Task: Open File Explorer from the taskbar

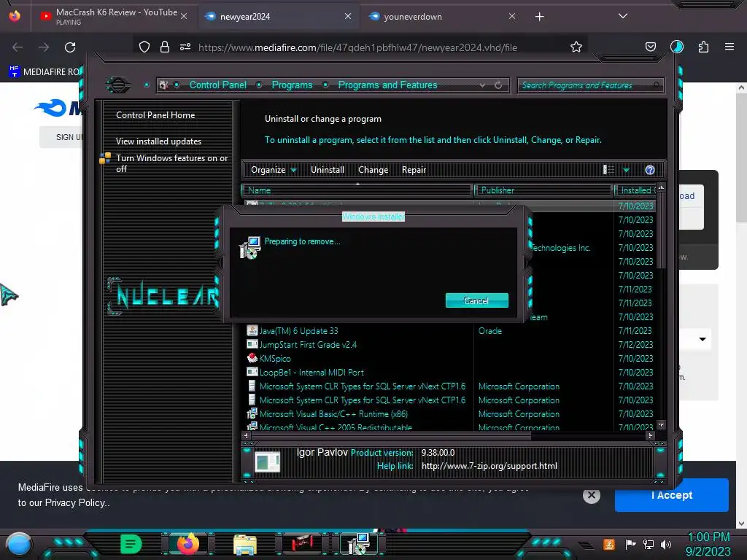Action: (x=245, y=544)
